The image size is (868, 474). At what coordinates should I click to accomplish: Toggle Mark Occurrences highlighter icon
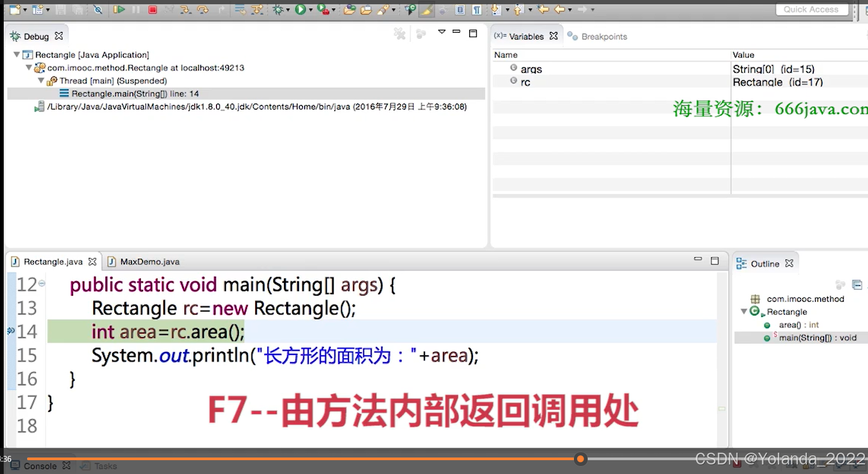(427, 10)
